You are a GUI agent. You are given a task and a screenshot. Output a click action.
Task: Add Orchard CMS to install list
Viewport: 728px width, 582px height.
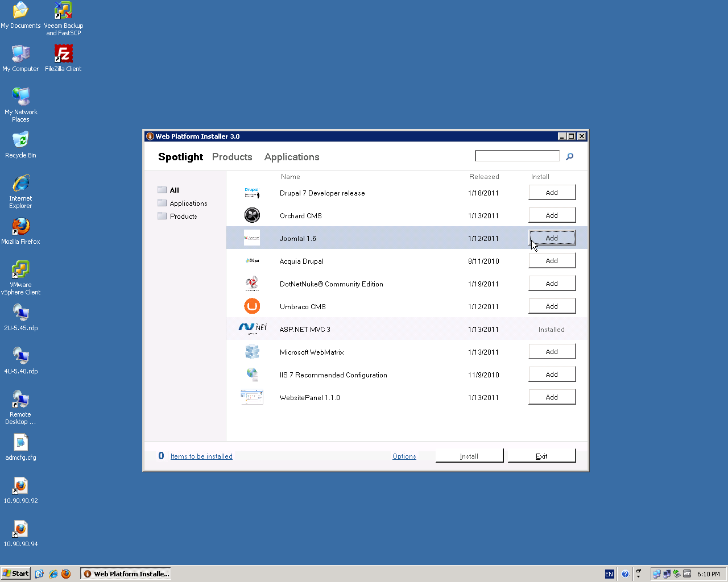click(552, 215)
